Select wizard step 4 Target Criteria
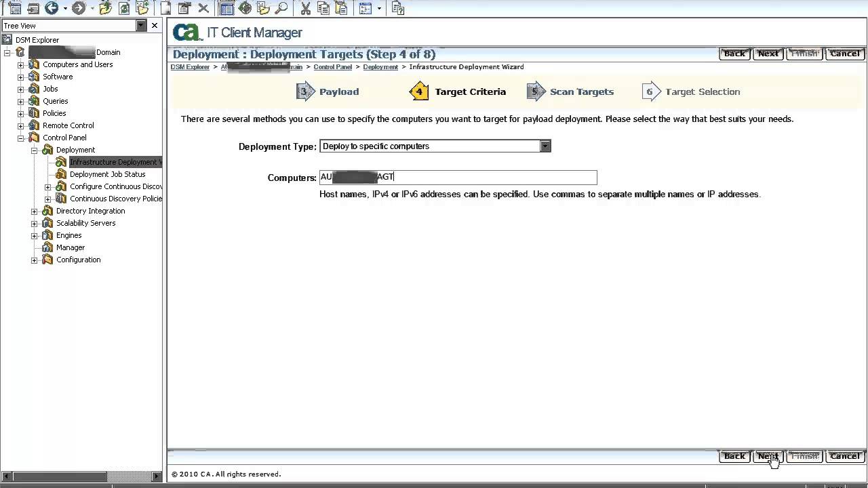The width and height of the screenshot is (868, 488). [x=458, y=91]
